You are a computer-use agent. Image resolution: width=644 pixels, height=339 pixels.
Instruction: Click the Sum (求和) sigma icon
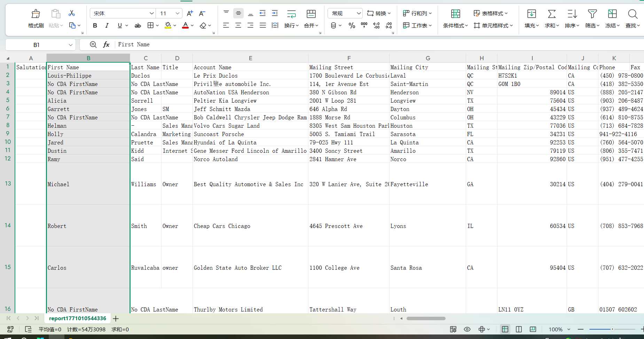552,14
